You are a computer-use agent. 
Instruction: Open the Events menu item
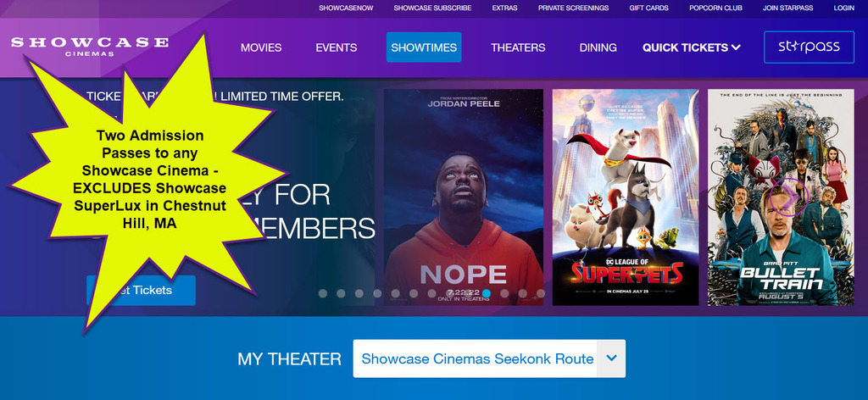tap(337, 47)
